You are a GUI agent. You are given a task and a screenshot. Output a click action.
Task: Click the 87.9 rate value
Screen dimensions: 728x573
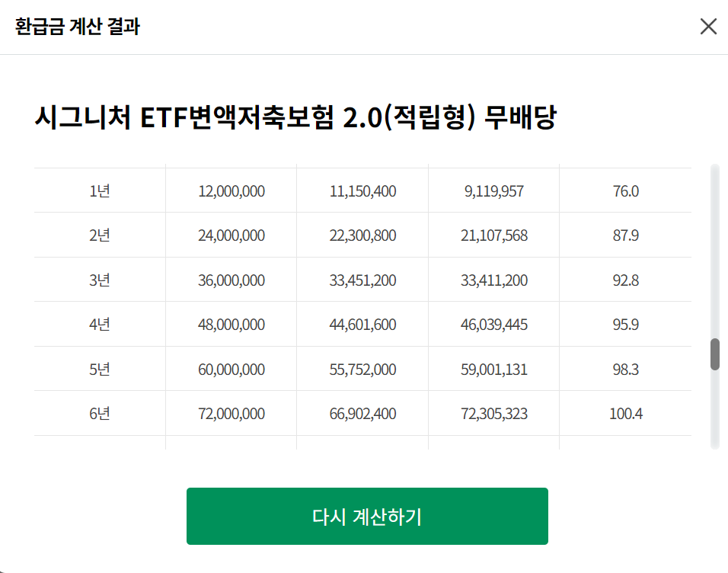click(x=625, y=235)
